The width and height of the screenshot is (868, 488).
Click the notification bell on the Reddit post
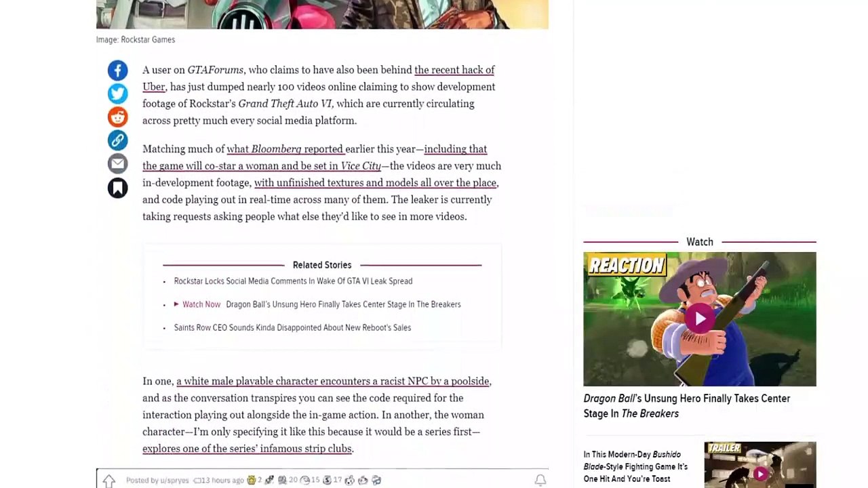540,481
